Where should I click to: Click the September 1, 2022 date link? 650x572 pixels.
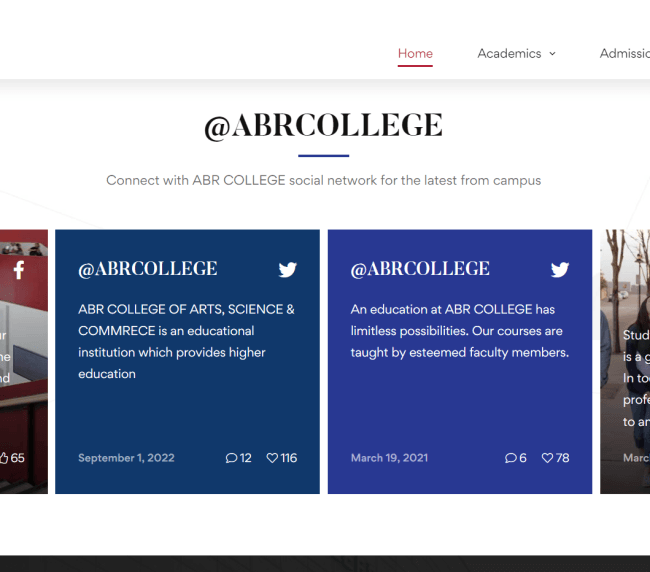pos(126,458)
